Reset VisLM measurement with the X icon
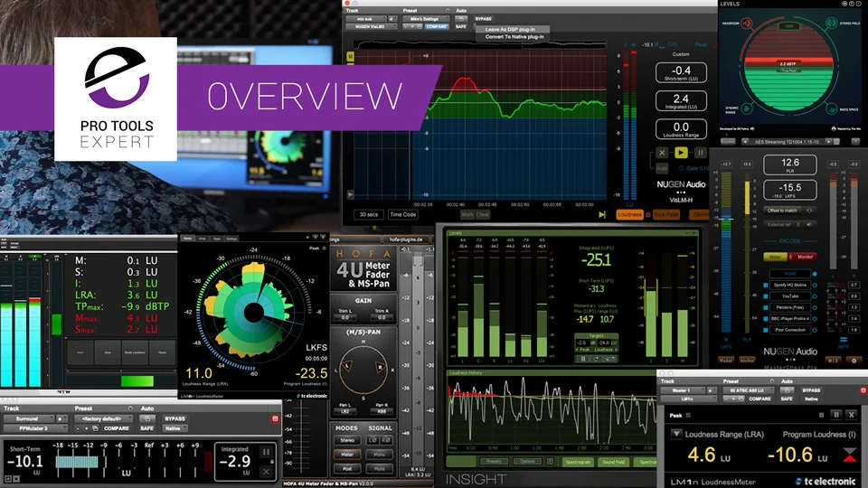This screenshot has width=868, height=488. pyautogui.click(x=662, y=152)
